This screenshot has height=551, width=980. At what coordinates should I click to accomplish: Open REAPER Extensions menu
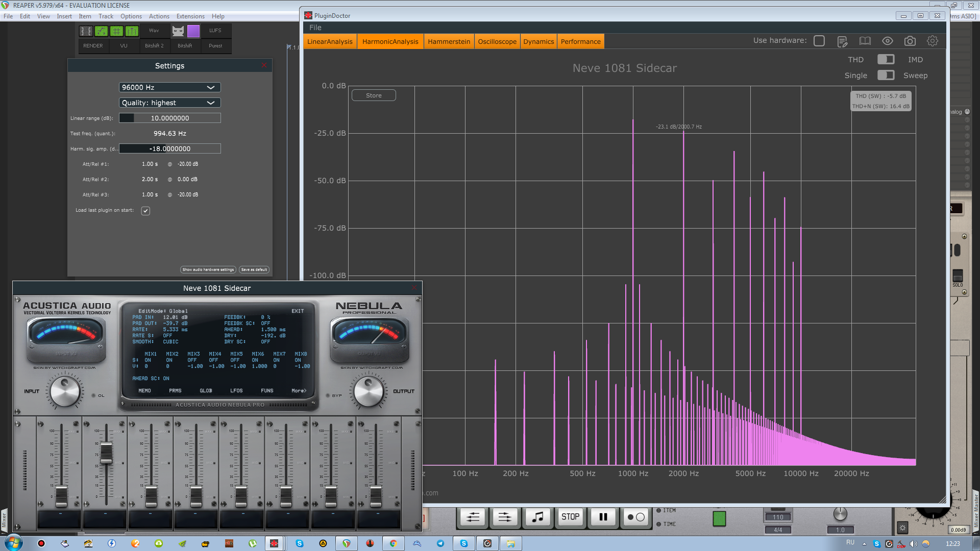pos(190,16)
